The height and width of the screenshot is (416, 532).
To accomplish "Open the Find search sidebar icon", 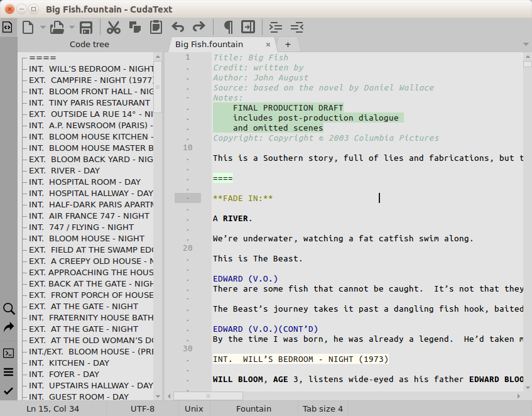I will 8,309.
